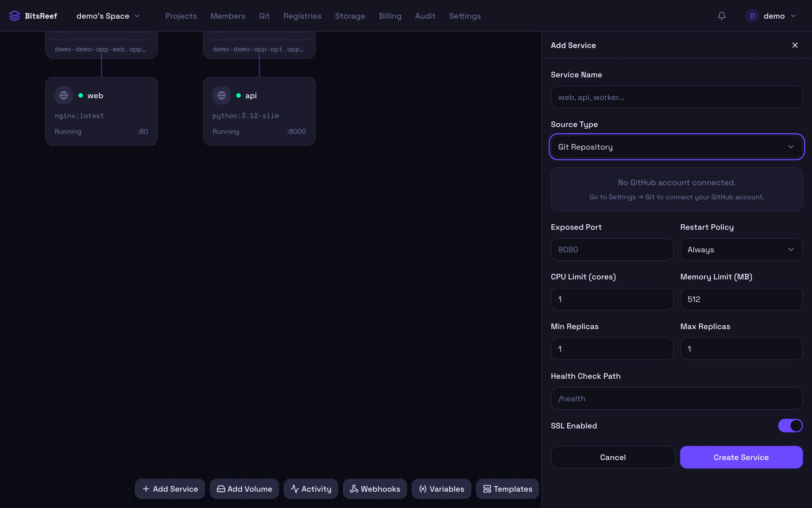Open Settings in top navigation
This screenshot has height=508, width=812.
pos(465,16)
